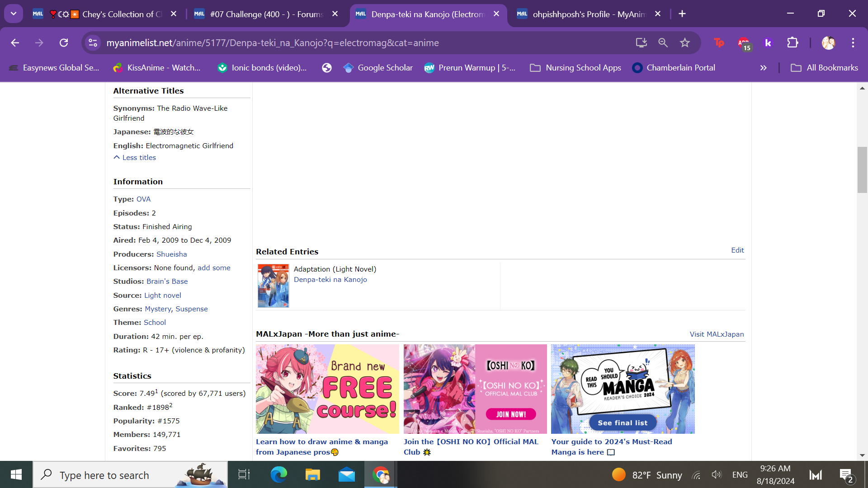Collapse alternative titles with Less titles
868x488 pixels.
coord(135,158)
